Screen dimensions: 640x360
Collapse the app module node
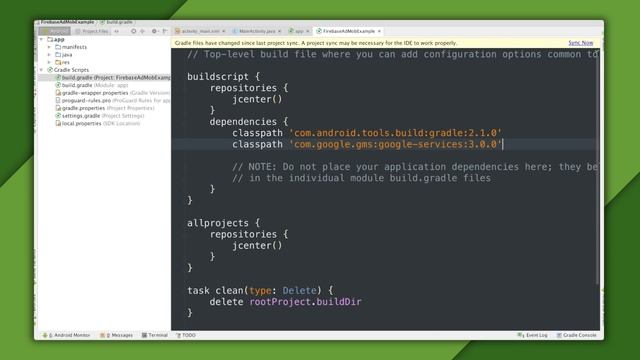point(41,39)
